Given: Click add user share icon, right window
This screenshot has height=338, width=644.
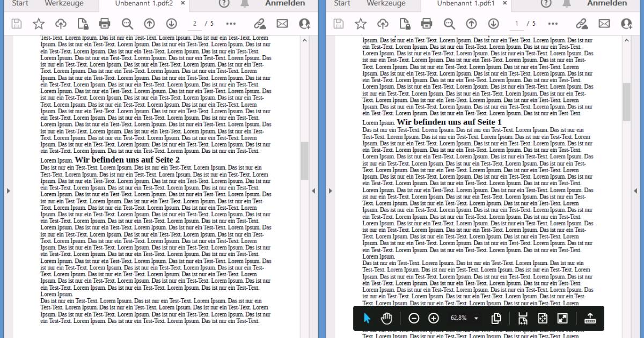Looking at the screenshot, I should click(x=626, y=24).
